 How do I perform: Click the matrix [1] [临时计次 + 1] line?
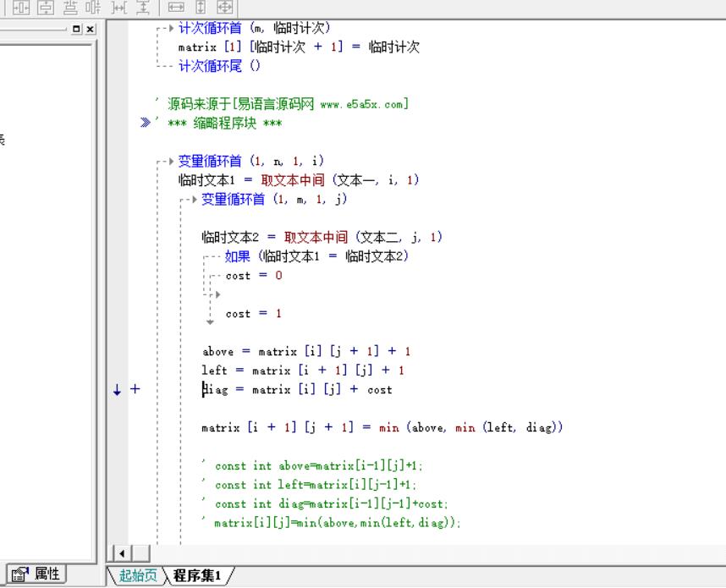point(299,47)
